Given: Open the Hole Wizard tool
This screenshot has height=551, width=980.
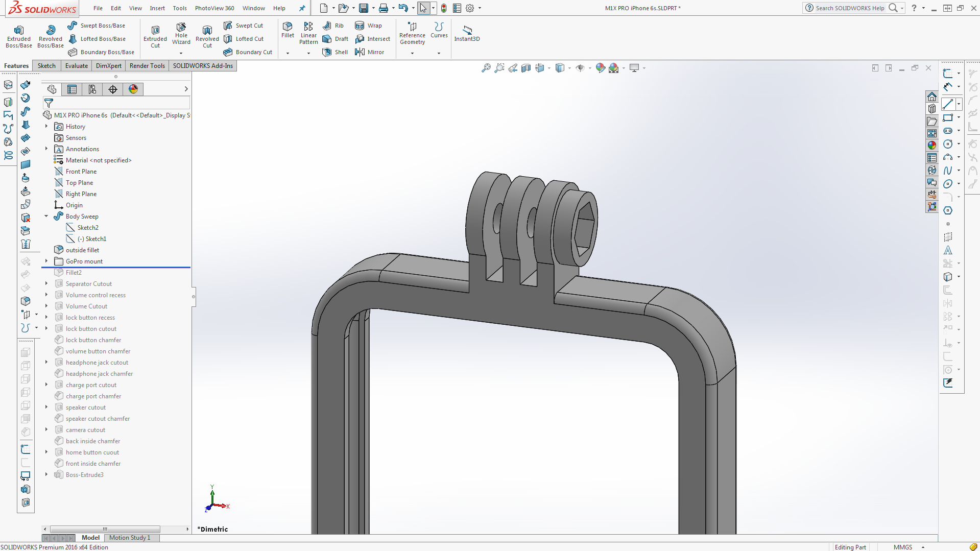Looking at the screenshot, I should tap(181, 34).
